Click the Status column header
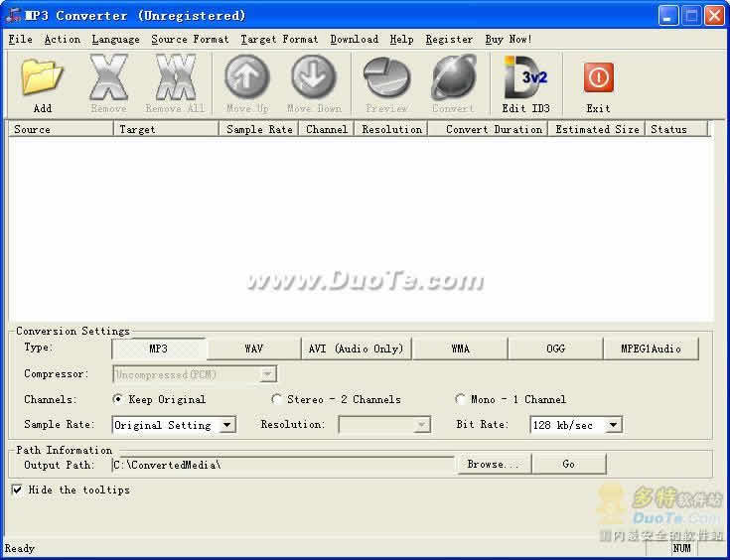 [x=676, y=129]
